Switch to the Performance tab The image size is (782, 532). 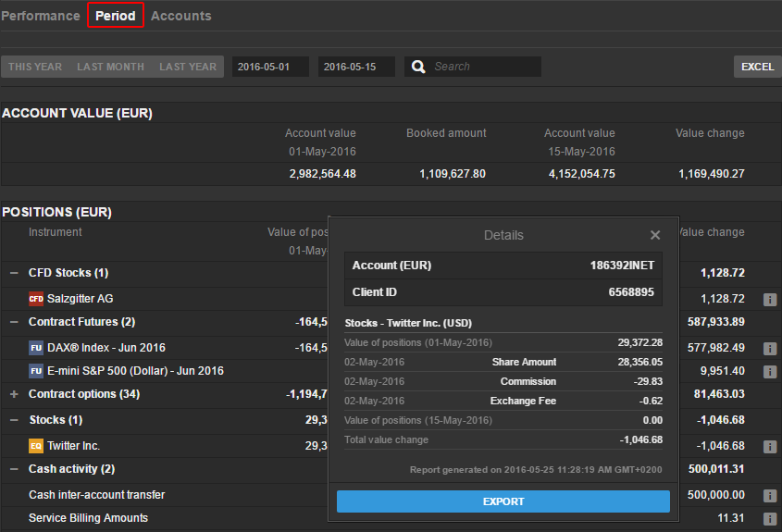point(41,16)
